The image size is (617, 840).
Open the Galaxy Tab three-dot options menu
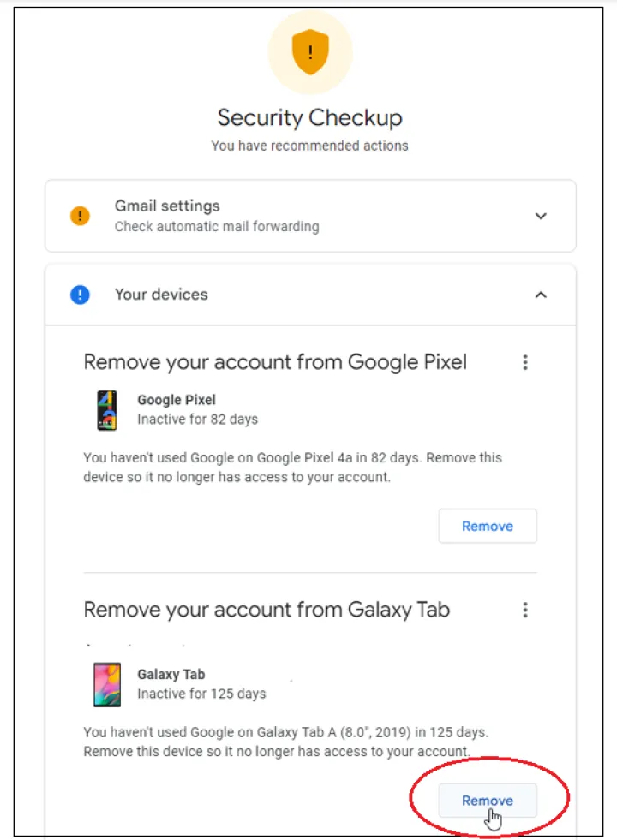(525, 610)
